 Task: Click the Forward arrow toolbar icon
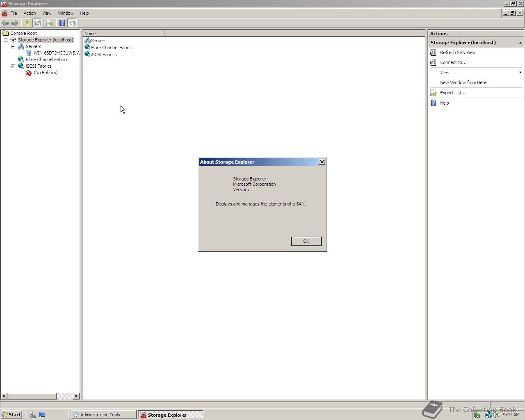click(x=15, y=23)
